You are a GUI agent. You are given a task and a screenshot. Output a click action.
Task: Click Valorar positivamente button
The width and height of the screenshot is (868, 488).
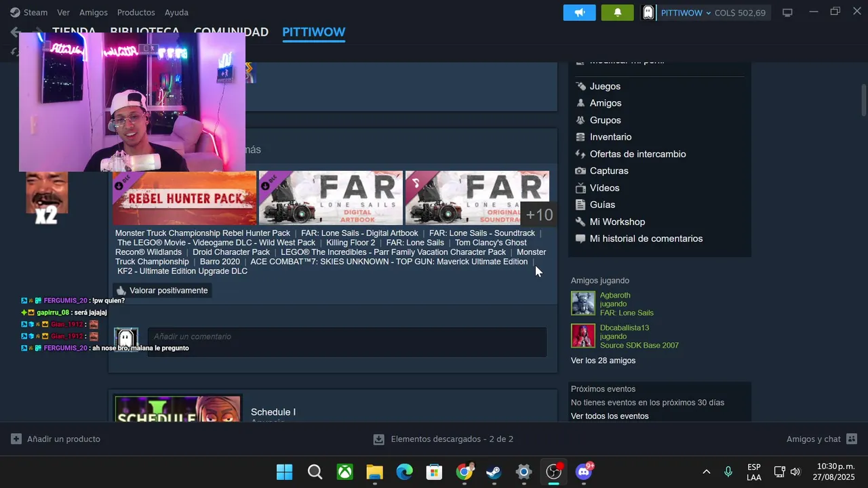(162, 290)
